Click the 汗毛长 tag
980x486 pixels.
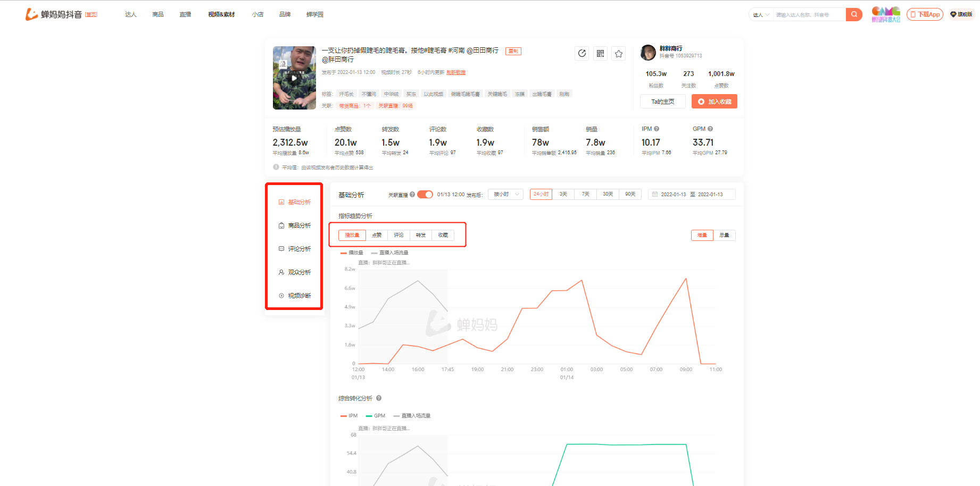(x=346, y=94)
